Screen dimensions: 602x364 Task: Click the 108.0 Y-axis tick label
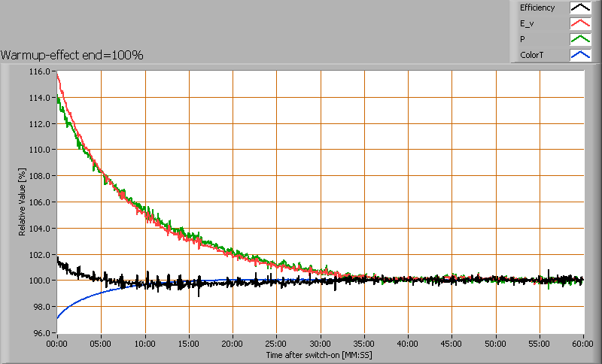[x=40, y=176]
